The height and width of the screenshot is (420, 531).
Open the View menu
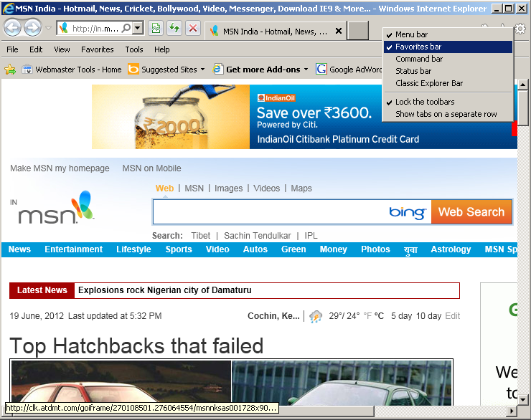tap(62, 49)
